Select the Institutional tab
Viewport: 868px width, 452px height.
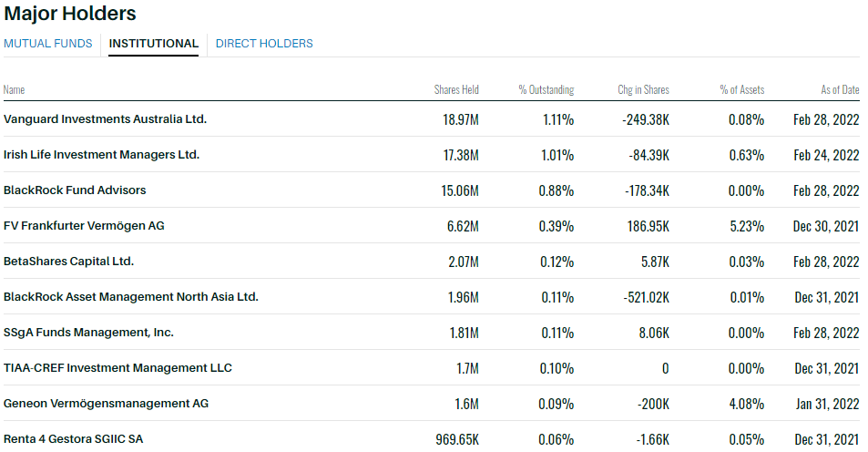[x=153, y=44]
